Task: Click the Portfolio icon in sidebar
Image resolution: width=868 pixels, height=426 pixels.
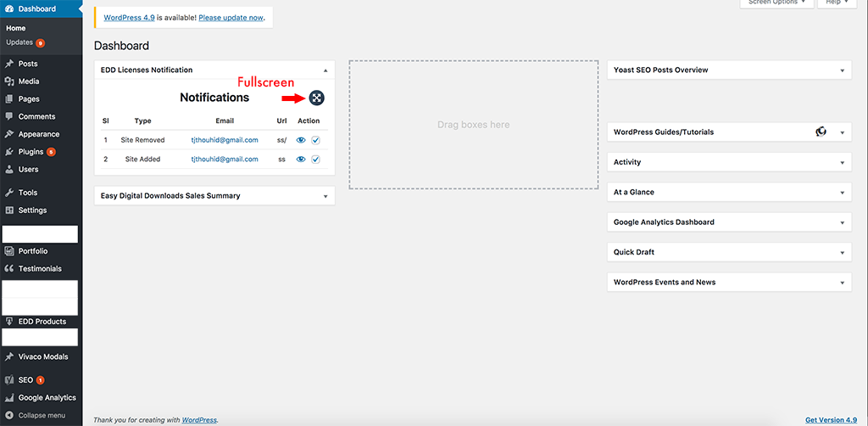Action: click(x=8, y=251)
